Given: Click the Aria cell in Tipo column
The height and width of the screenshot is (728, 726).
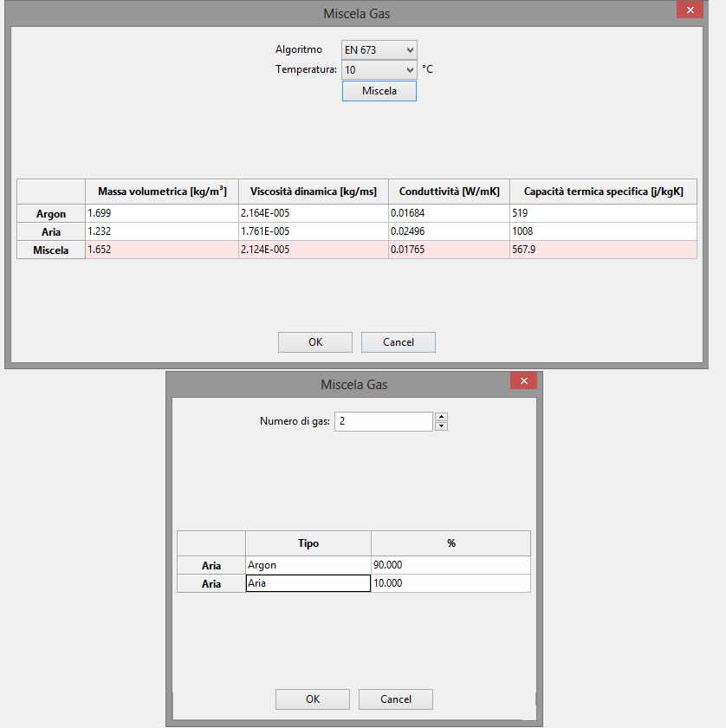Looking at the screenshot, I should click(308, 583).
